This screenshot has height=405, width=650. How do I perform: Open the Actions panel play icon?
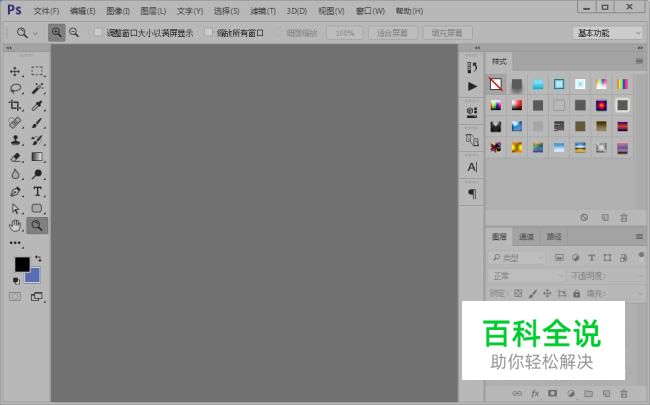(x=472, y=86)
